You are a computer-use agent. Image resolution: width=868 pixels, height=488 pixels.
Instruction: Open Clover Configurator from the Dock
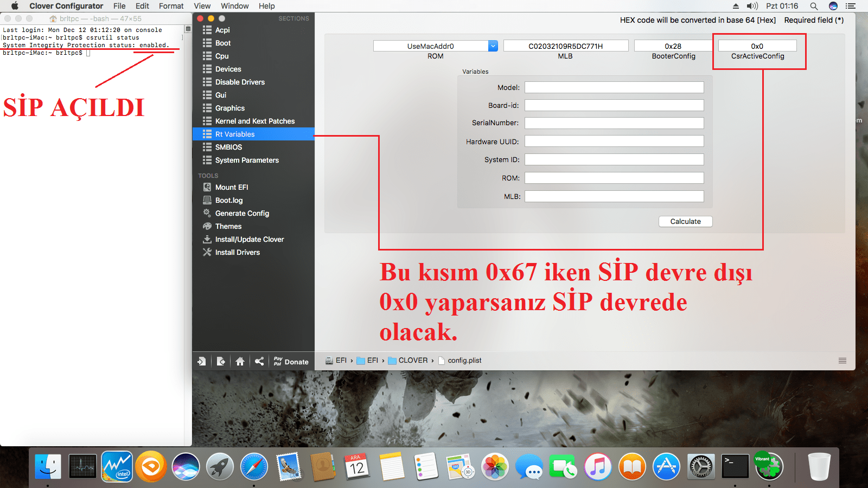coord(769,466)
